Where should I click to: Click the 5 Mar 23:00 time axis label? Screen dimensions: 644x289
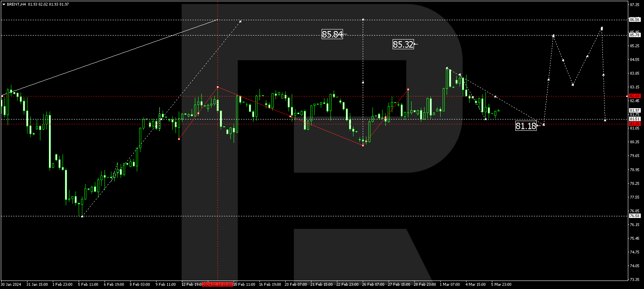pyautogui.click(x=501, y=285)
